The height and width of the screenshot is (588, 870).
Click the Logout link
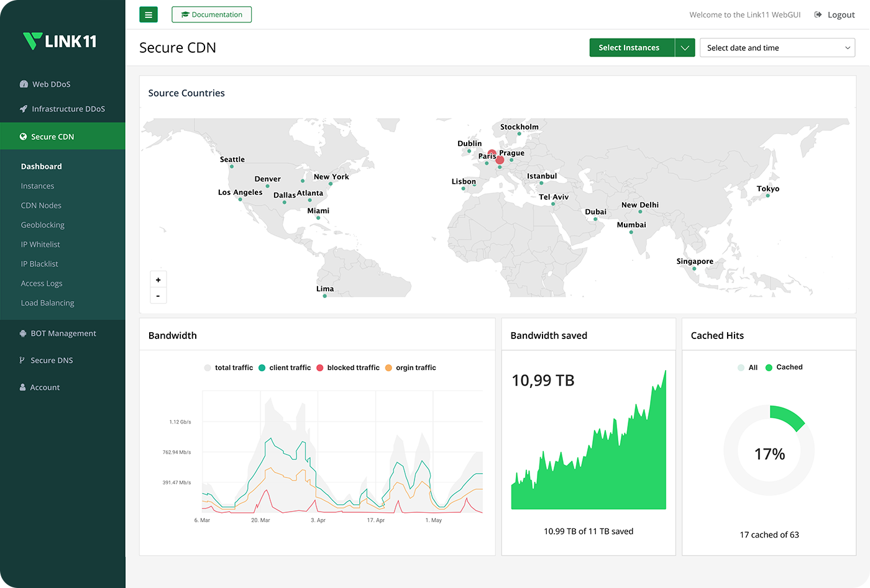pyautogui.click(x=835, y=15)
